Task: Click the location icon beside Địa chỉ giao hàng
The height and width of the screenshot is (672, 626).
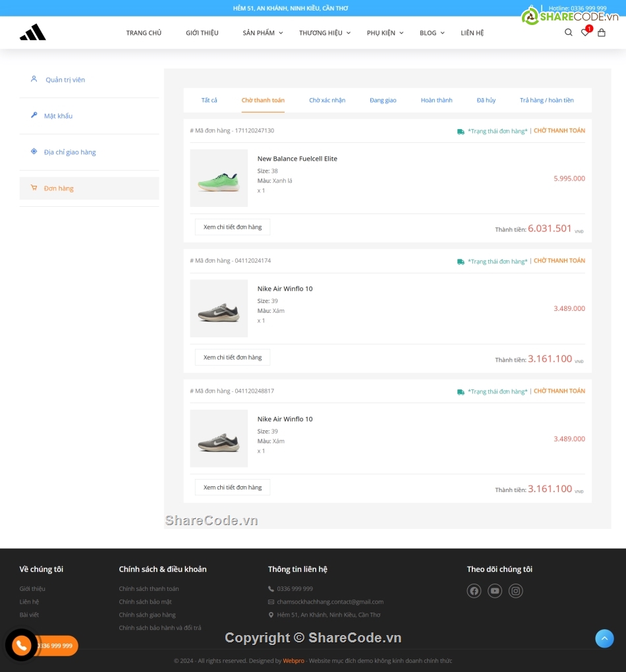Action: click(x=34, y=152)
